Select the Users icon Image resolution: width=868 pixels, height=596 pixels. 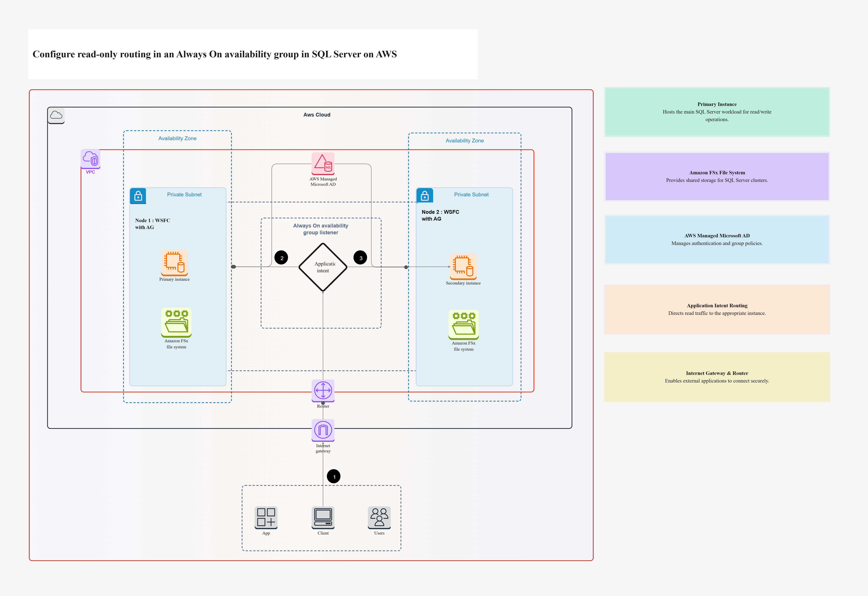[x=379, y=518]
